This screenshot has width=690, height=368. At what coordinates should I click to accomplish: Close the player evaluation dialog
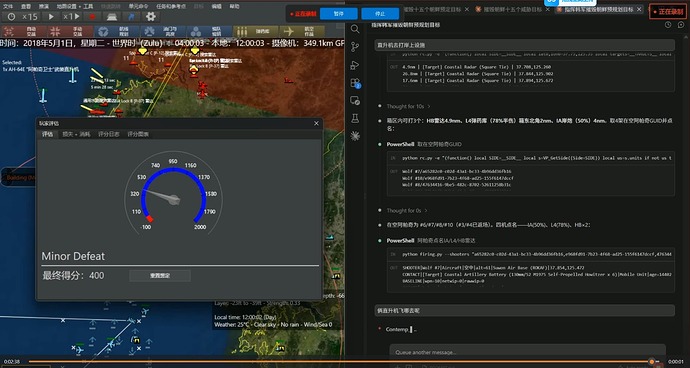tap(316, 124)
